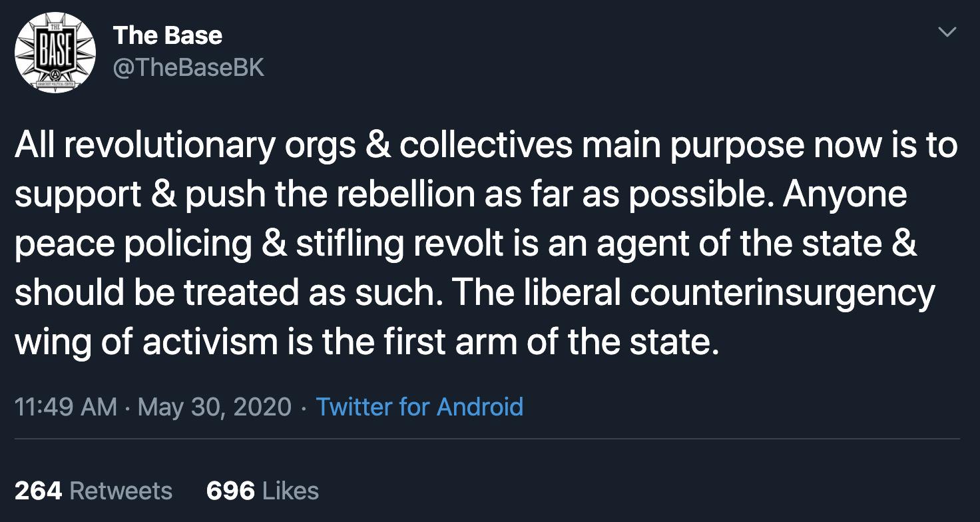Click the final line "wing of activism"
The image size is (980, 522).
[367, 342]
